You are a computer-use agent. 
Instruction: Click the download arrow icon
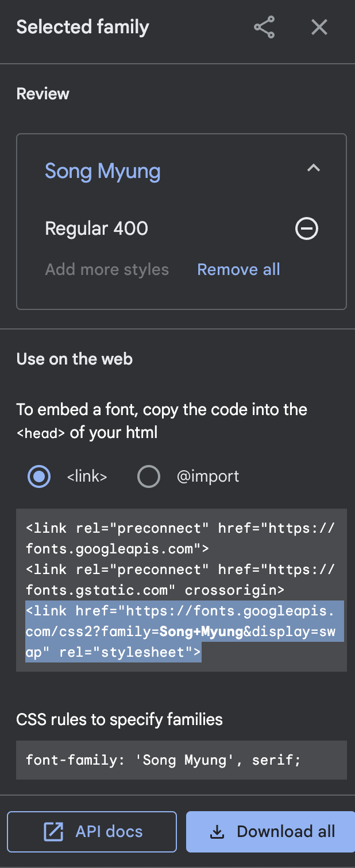217,832
